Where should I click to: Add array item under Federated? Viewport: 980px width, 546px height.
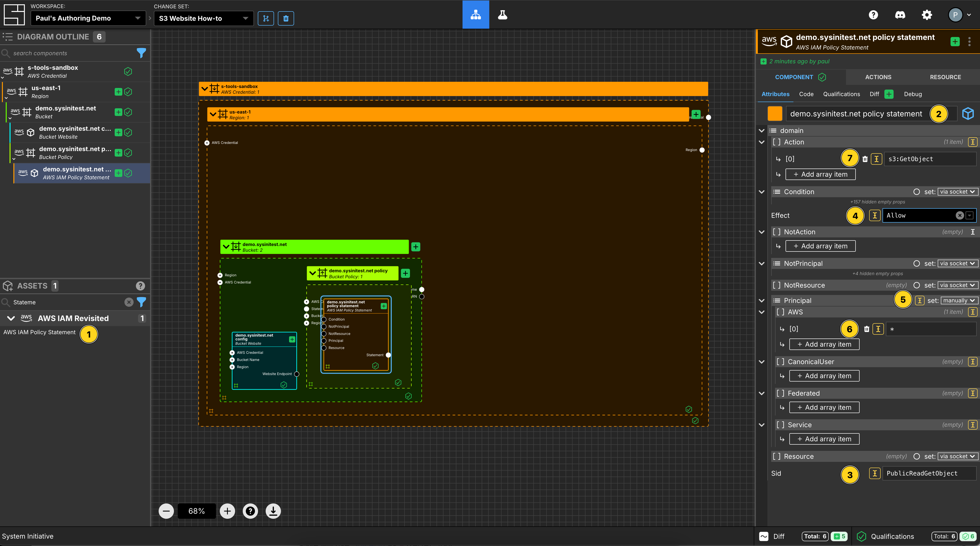tap(824, 407)
